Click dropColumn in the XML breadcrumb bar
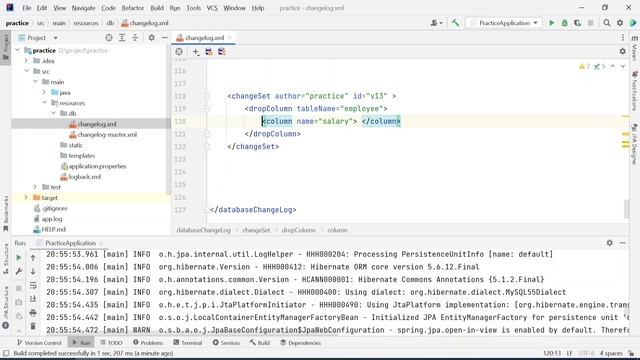 (298, 230)
